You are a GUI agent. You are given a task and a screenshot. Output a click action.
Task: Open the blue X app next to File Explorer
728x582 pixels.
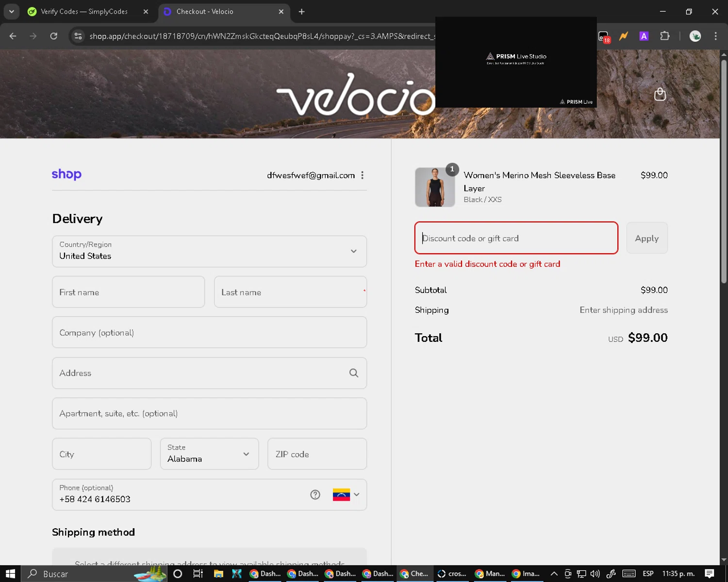point(237,574)
